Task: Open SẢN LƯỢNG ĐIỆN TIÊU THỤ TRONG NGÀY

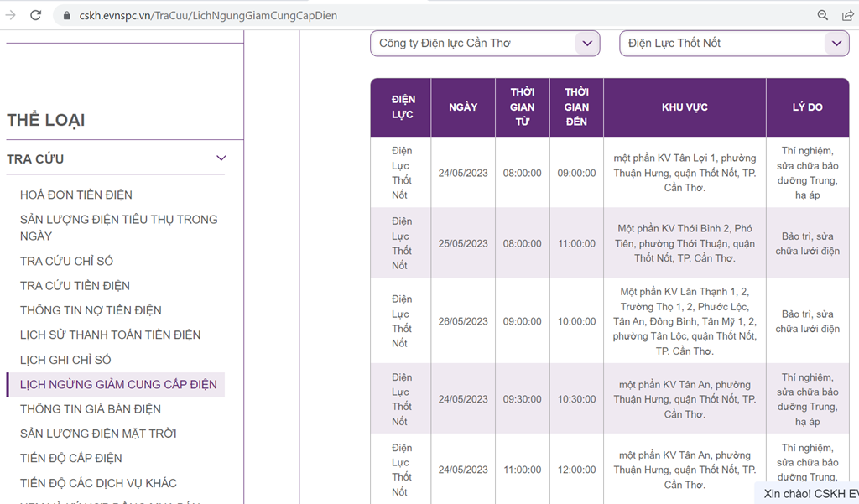Action: pos(119,228)
